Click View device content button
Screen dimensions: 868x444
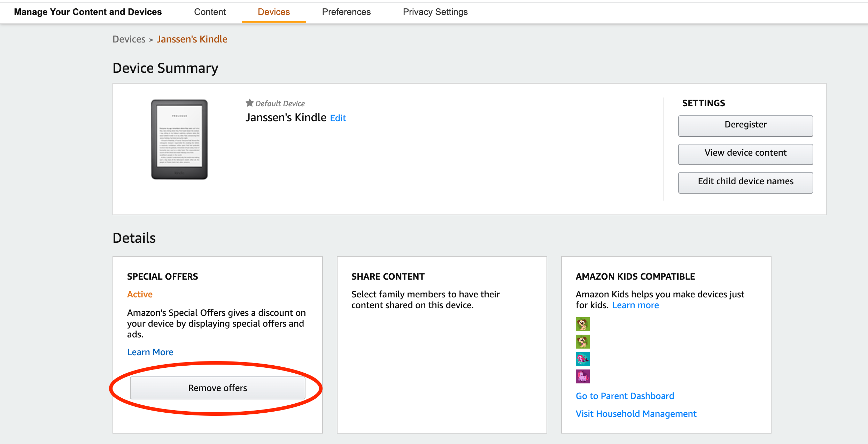pos(746,152)
